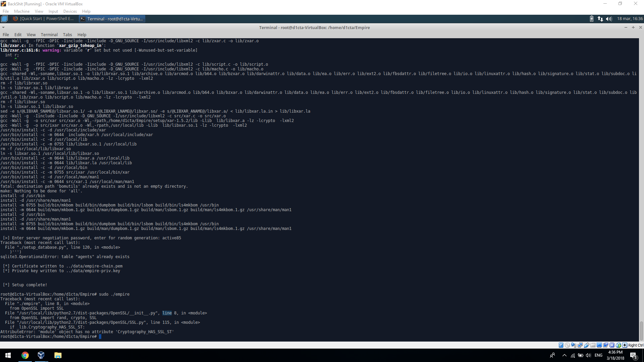The height and width of the screenshot is (362, 644).
Task: Click the virtual display status icon
Action: [599, 345]
